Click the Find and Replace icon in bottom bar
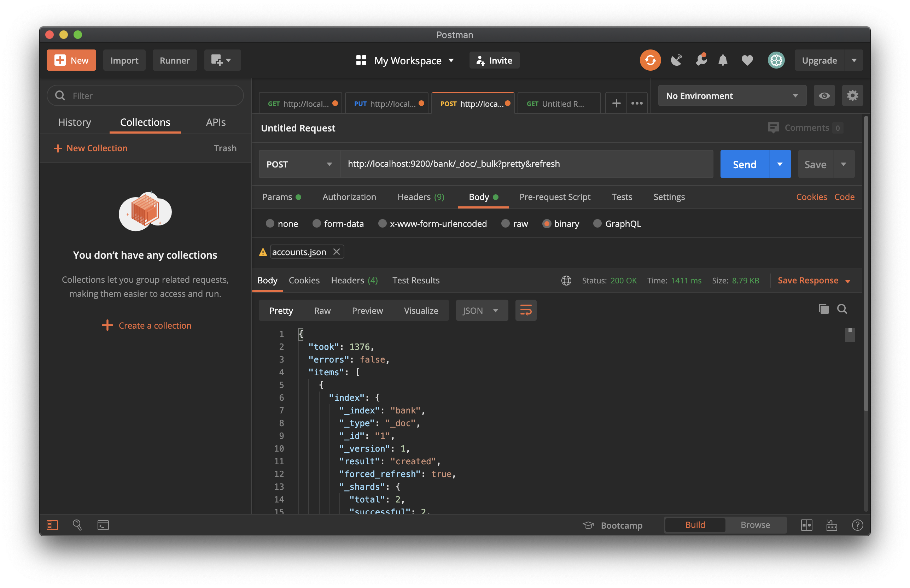 [x=77, y=525]
